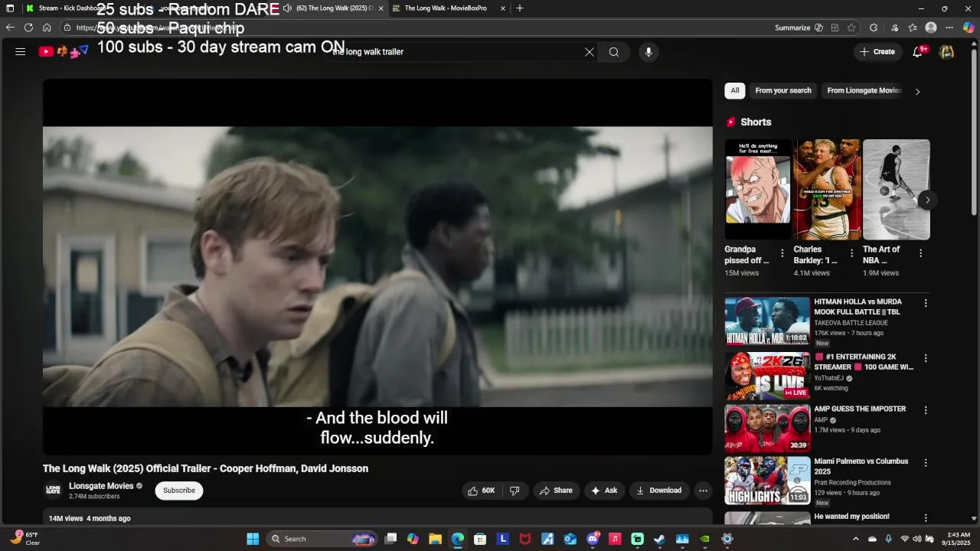Viewport: 980px width, 551px height.
Task: Run search with the magnifier button
Action: [x=614, y=52]
